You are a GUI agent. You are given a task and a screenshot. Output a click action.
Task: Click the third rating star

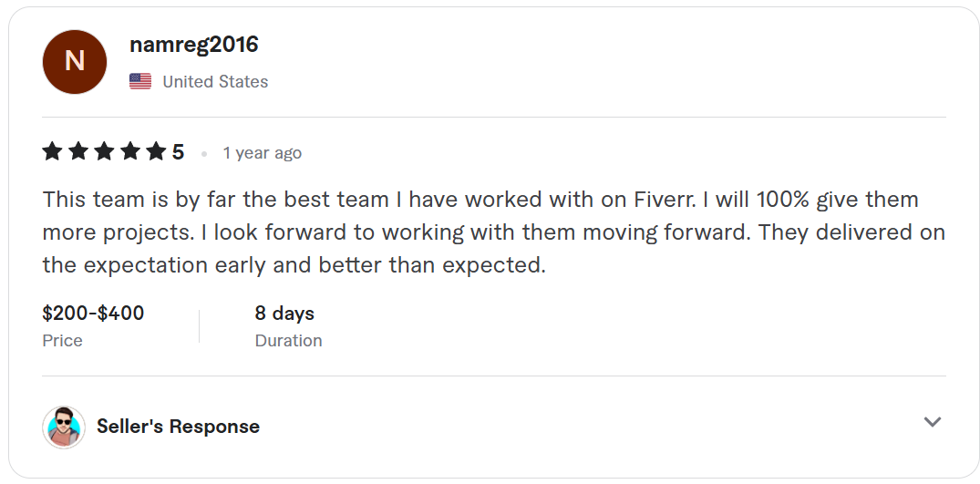click(x=104, y=152)
